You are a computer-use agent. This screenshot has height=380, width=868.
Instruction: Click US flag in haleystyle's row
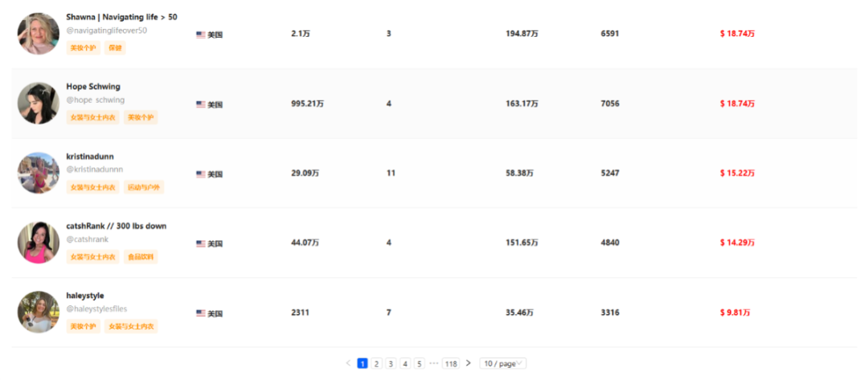click(200, 313)
